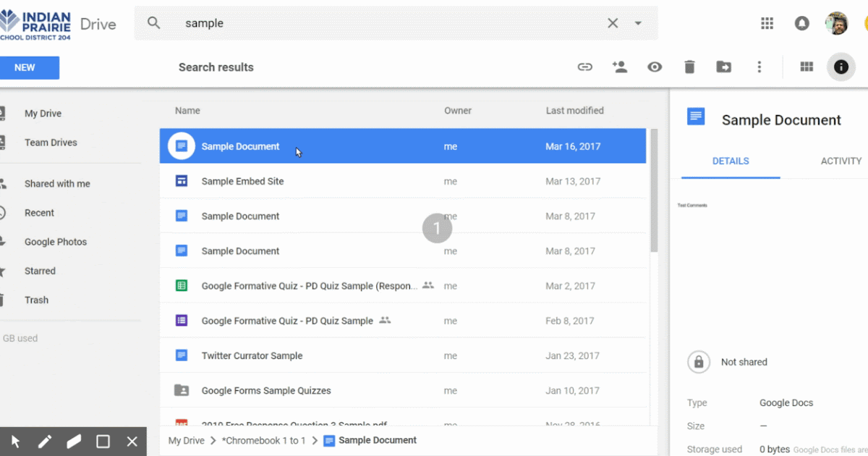
Task: Click shared people icon on PD Quiz Sample row
Action: 385,320
